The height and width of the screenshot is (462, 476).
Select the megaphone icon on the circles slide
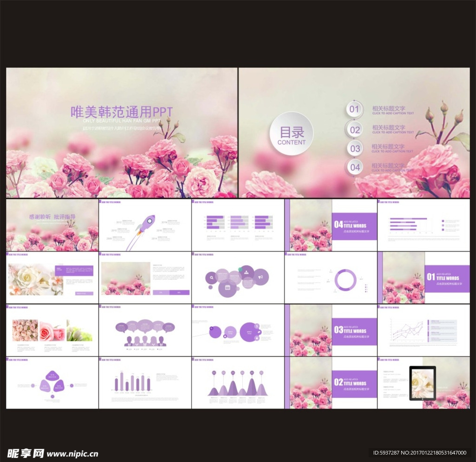[x=260, y=277]
